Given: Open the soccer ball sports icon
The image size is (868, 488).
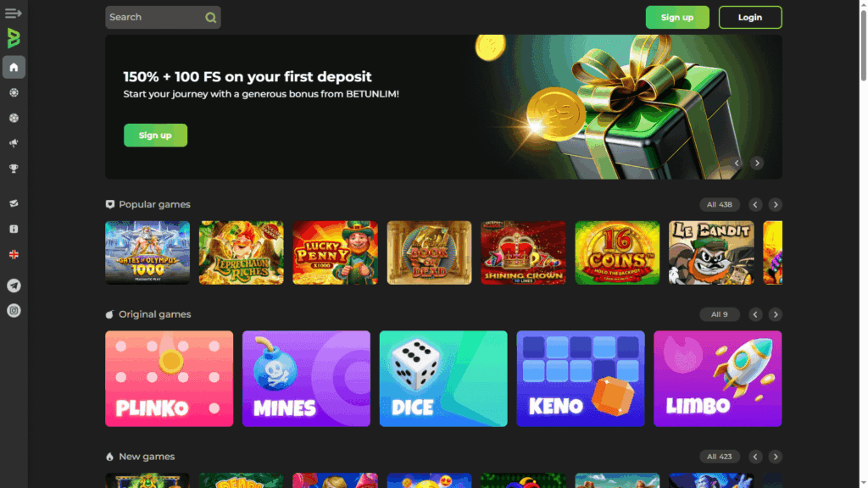Looking at the screenshot, I should click(14, 118).
